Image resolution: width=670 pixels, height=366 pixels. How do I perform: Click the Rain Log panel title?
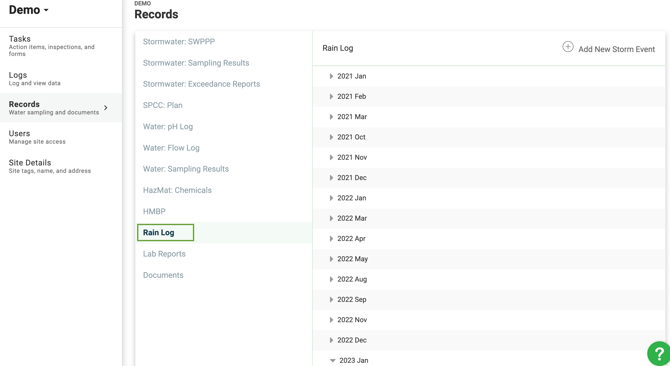point(338,48)
